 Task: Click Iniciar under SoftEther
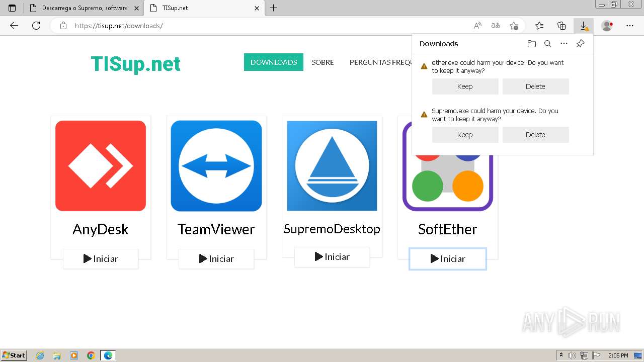pos(448,259)
